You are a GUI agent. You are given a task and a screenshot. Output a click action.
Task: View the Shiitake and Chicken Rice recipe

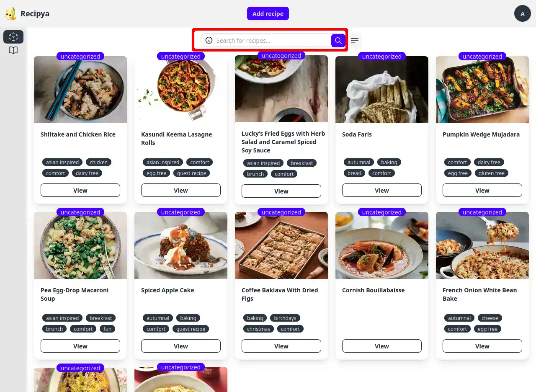coord(80,190)
